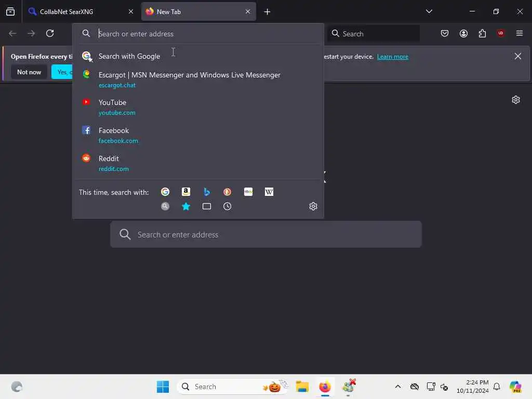This screenshot has width=532, height=399.
Task: Search bookmarks with star icon
Action: (x=186, y=206)
